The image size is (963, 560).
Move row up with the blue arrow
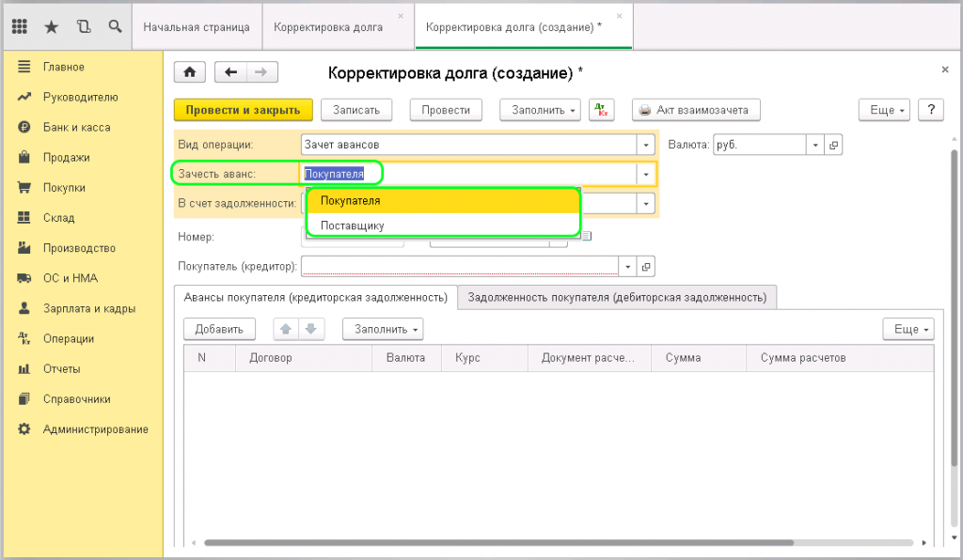click(285, 329)
